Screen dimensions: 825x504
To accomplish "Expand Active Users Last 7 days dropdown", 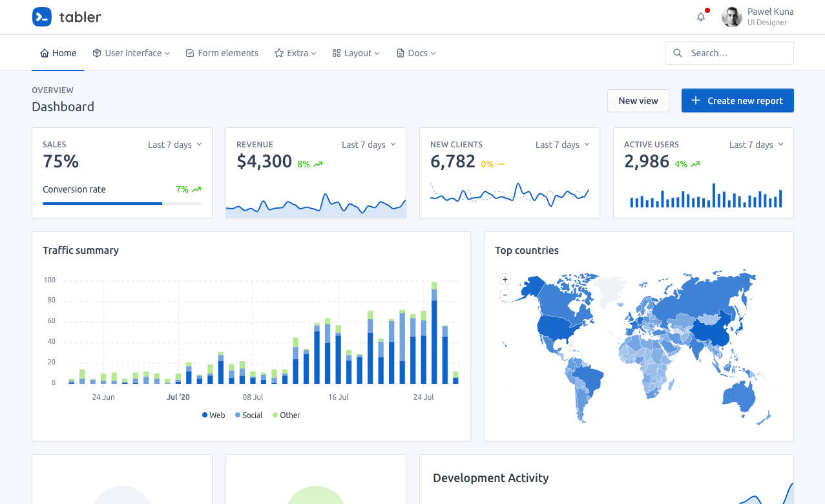I will coord(757,145).
